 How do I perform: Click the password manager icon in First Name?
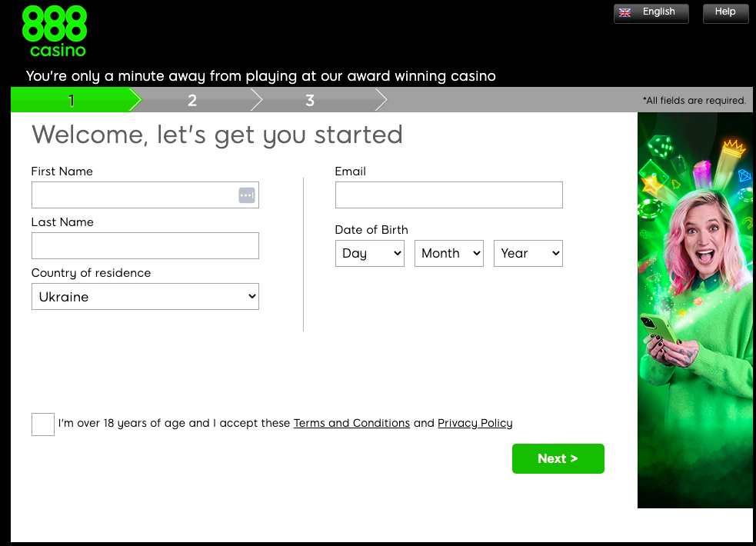[x=247, y=195]
